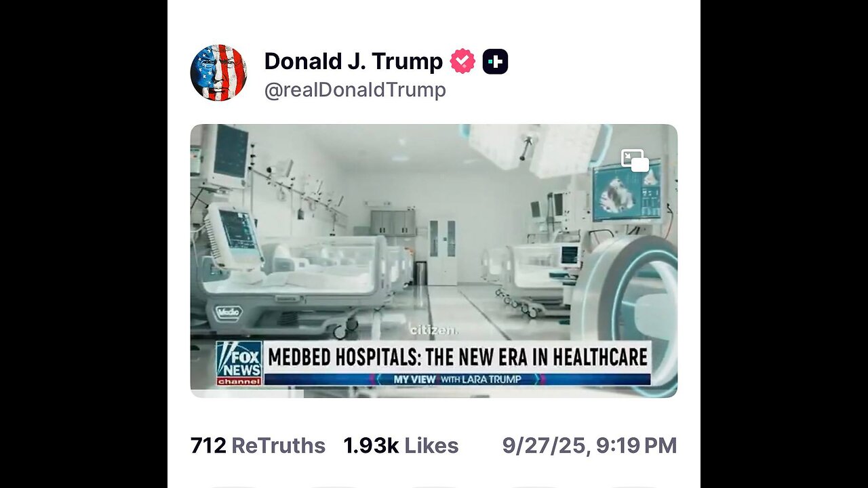This screenshot has height=488, width=868.
Task: Click the patient monitor beside the left bed
Action: [234, 235]
